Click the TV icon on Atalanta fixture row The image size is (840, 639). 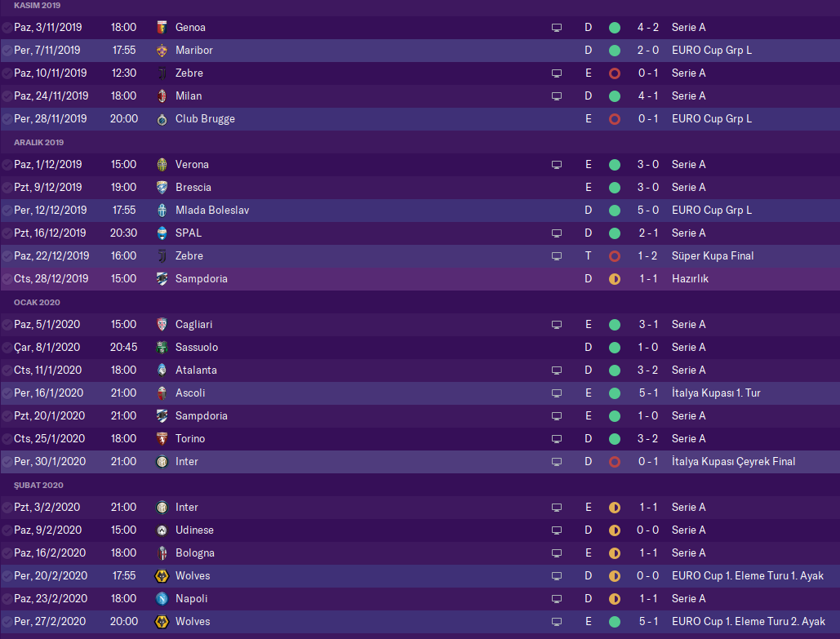pos(557,370)
